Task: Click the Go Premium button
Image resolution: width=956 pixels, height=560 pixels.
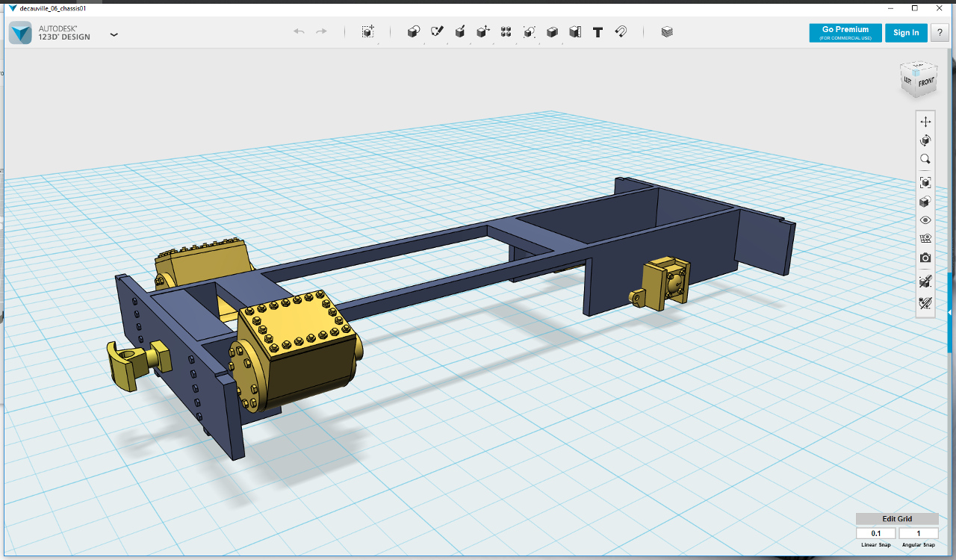Action: [x=845, y=33]
